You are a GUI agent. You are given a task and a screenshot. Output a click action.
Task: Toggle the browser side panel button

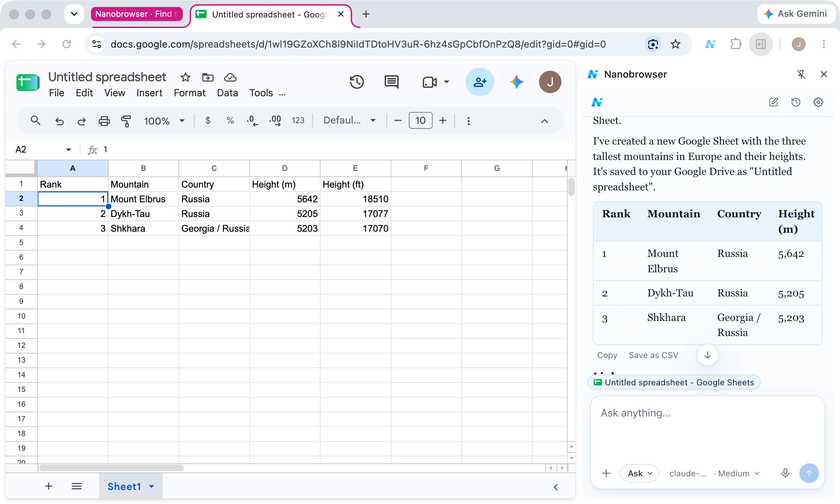click(x=761, y=44)
